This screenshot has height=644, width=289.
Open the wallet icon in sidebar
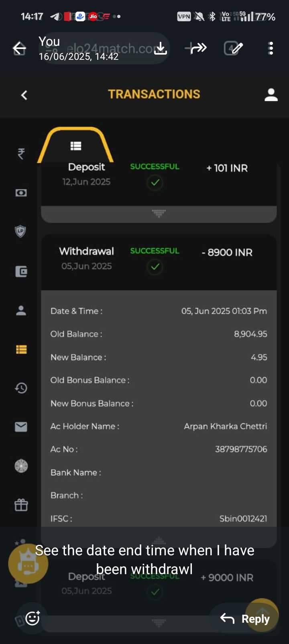click(21, 272)
